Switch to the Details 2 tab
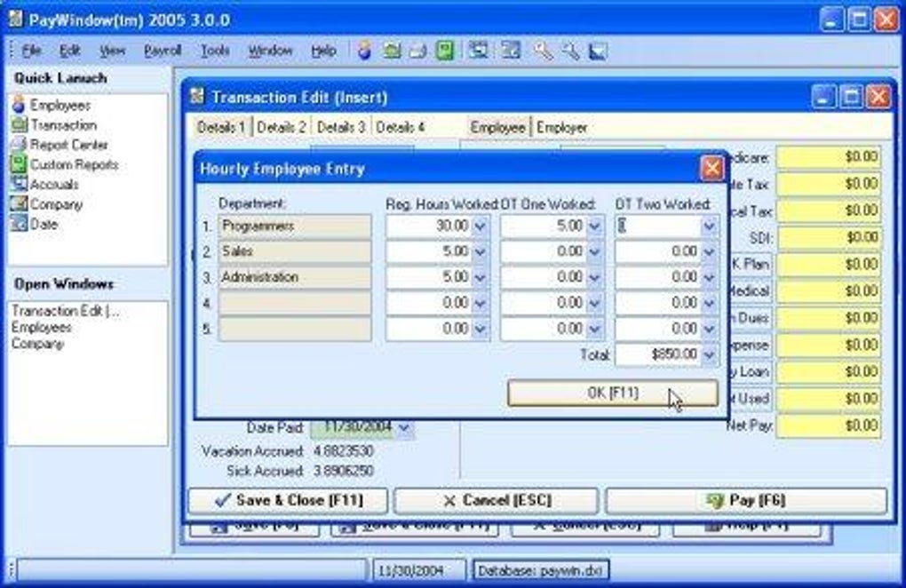906x588 pixels. click(282, 127)
